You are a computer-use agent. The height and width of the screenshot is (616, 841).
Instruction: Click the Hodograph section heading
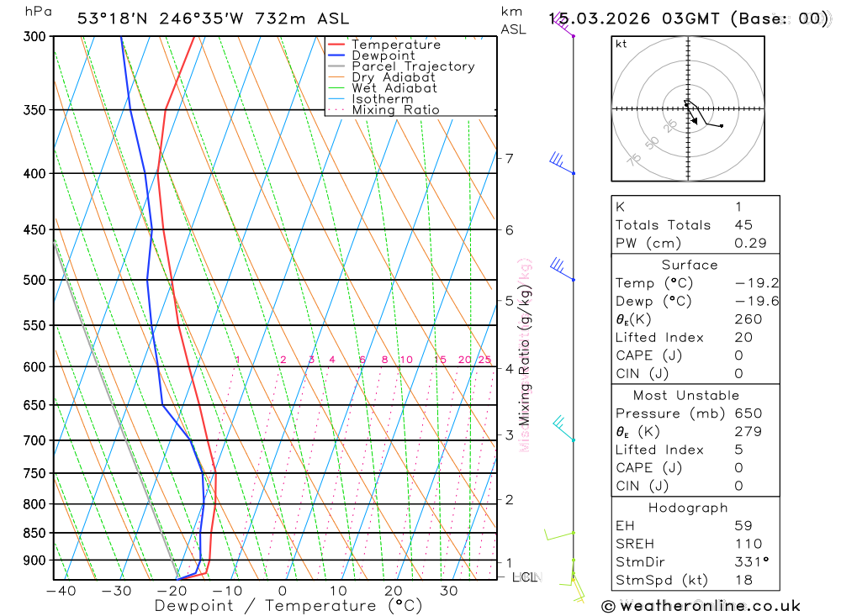688,508
